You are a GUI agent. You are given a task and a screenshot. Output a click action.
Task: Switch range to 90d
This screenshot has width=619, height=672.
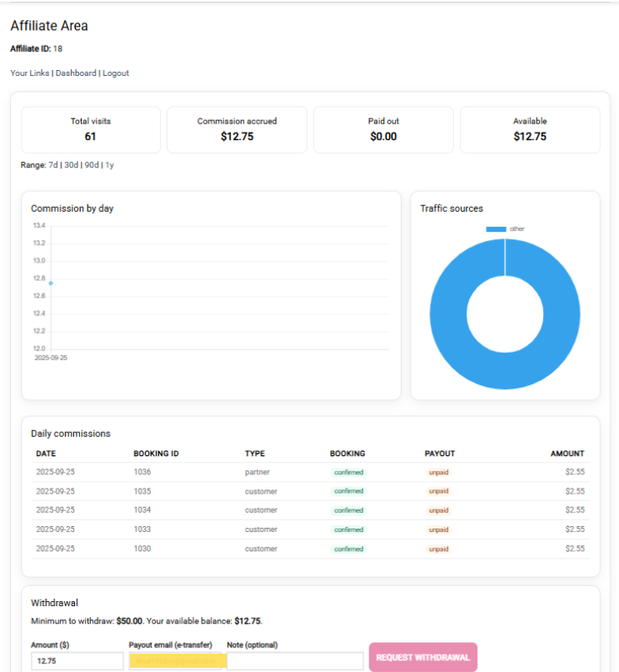[92, 165]
